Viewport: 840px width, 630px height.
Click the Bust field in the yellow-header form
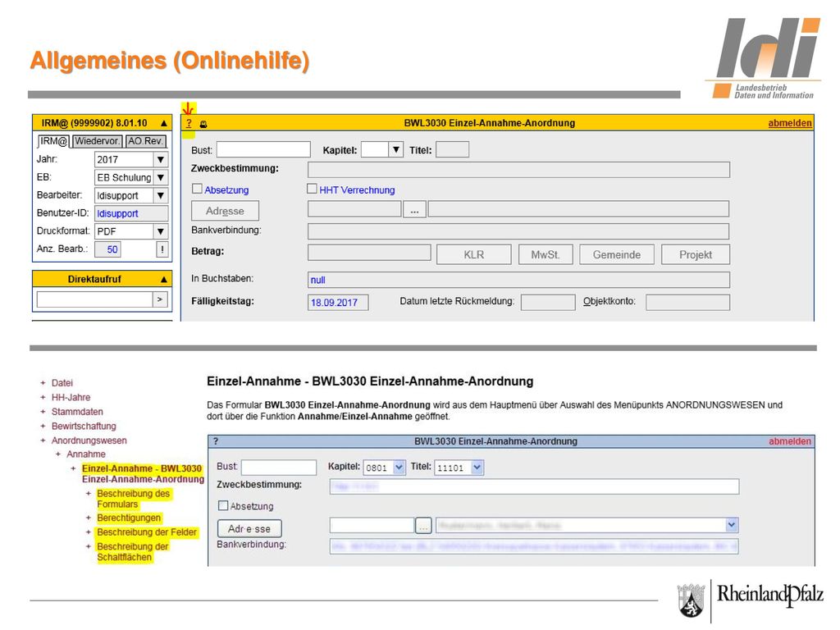pos(263,149)
